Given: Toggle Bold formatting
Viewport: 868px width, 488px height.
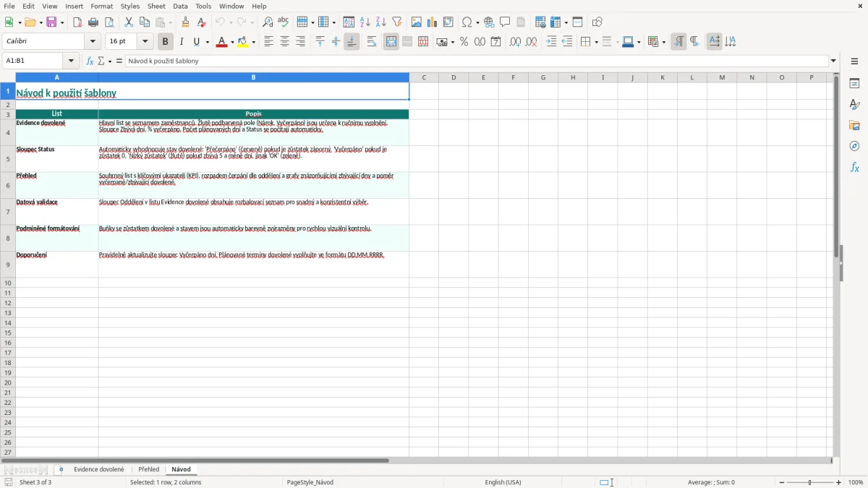Looking at the screenshot, I should click(166, 42).
